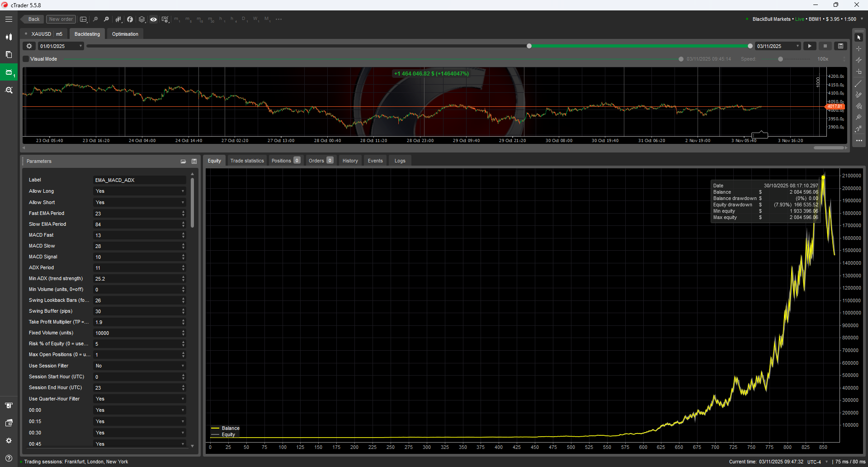Select the trend line drawing tool
868x467 pixels.
coord(859,83)
